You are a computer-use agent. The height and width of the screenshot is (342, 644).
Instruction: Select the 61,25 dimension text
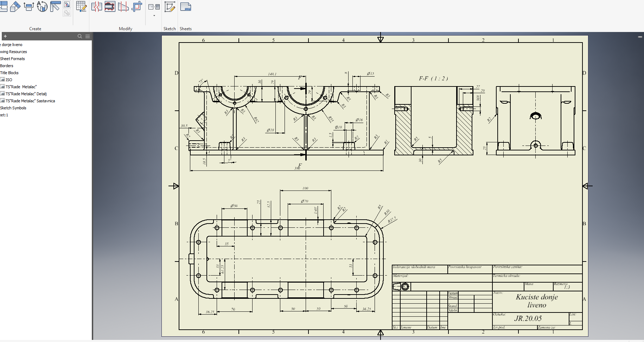tap(223, 269)
